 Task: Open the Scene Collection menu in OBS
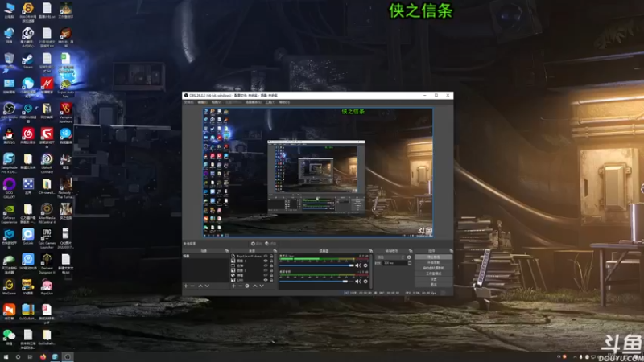click(x=254, y=102)
